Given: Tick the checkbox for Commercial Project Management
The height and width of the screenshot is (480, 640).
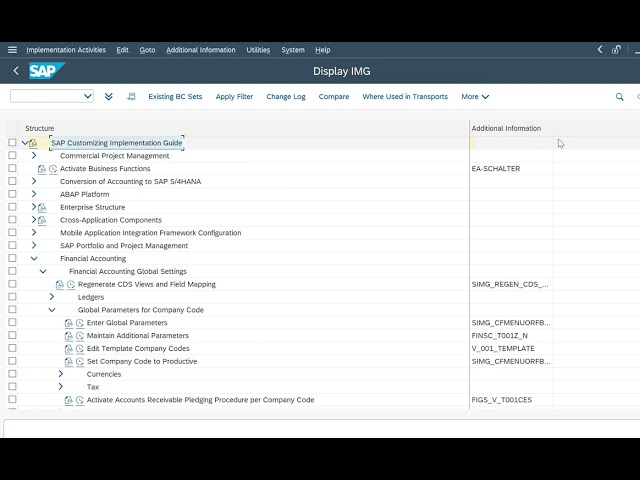Looking at the screenshot, I should point(12,155).
